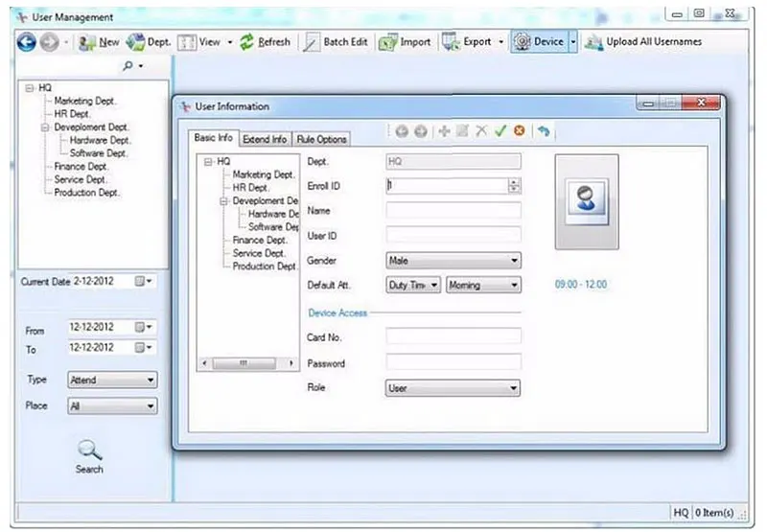Select Production Dept. in dialog tree
Viewport: 767px width, 532px height.
265,266
